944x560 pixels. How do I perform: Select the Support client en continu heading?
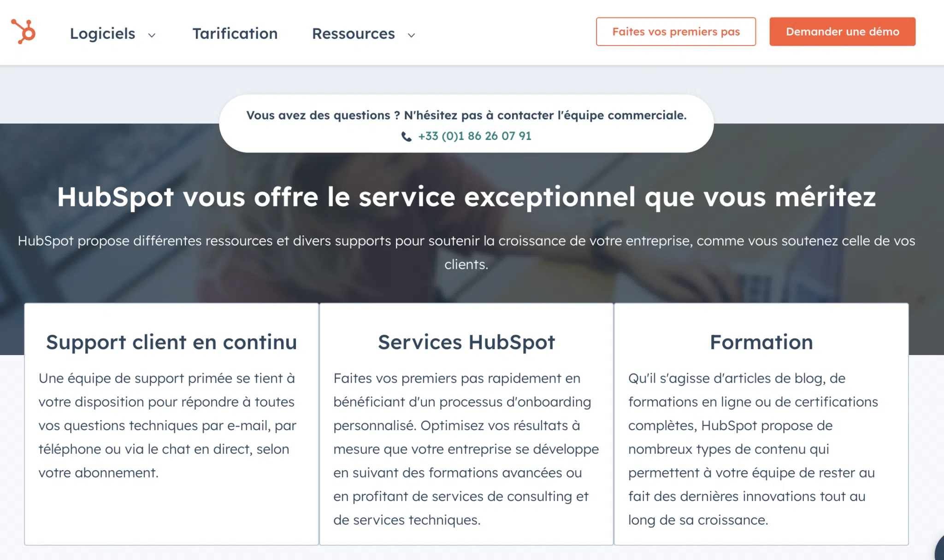click(171, 342)
